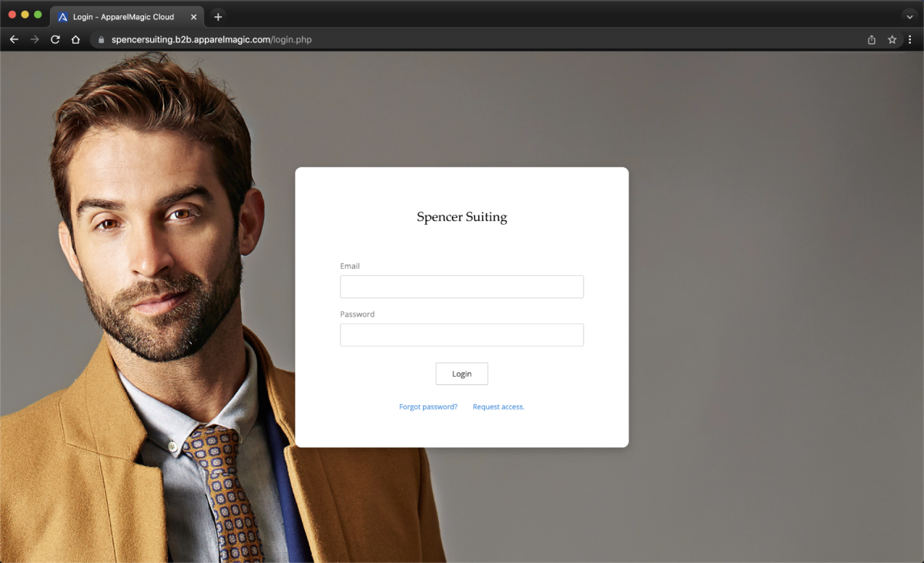Open the Forgot password? link

pyautogui.click(x=428, y=407)
